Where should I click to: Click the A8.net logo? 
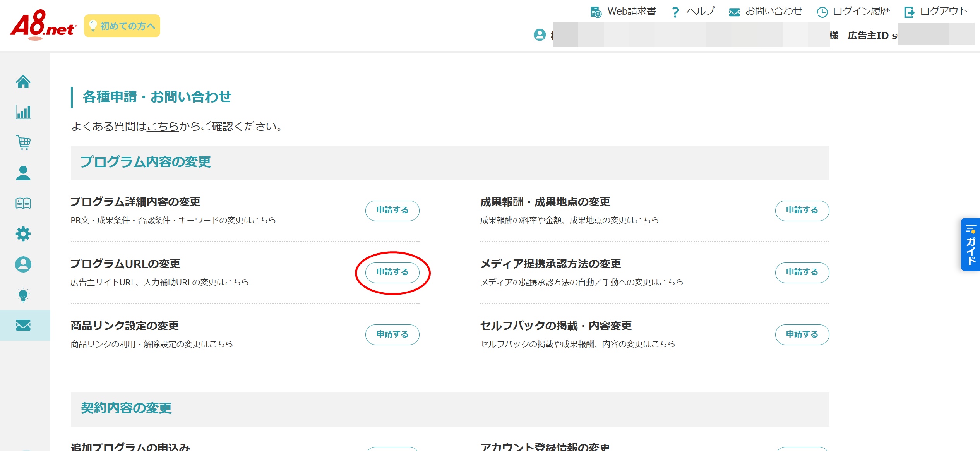43,25
